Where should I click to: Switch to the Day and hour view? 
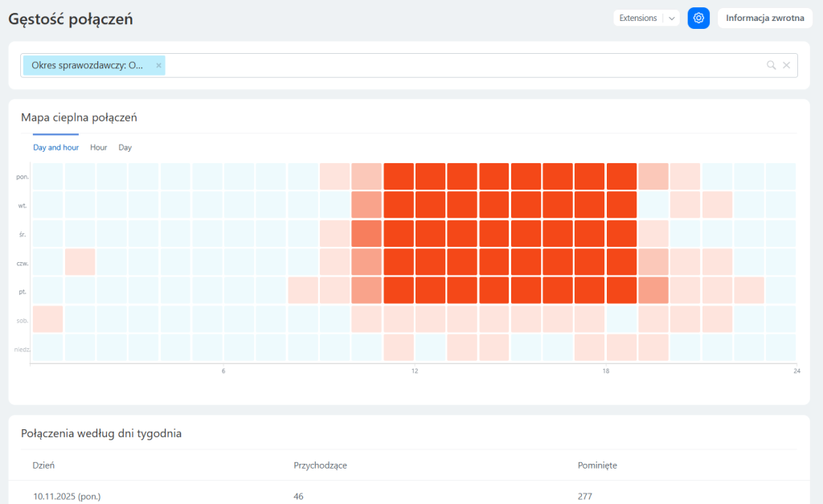[55, 148]
